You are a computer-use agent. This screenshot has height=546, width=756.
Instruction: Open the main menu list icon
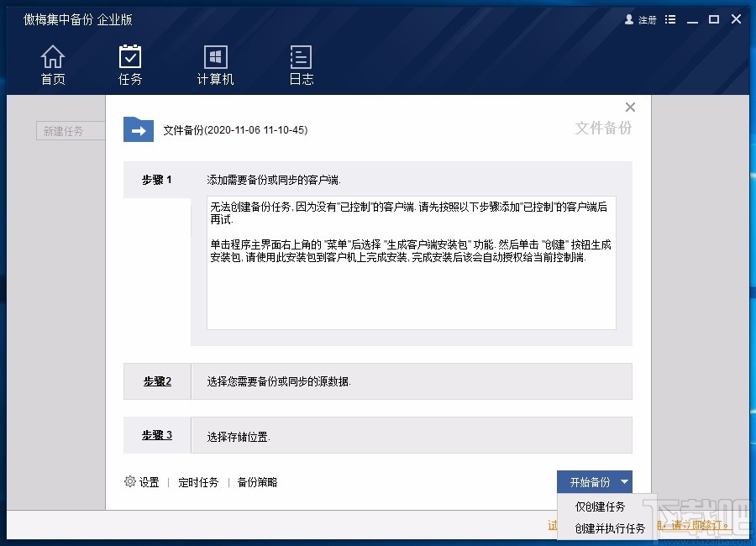click(x=669, y=19)
